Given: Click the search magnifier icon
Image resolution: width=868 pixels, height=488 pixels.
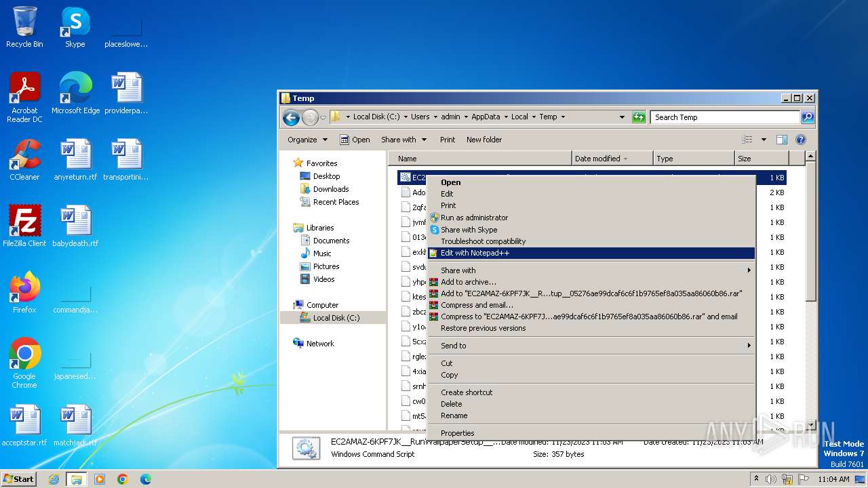Looking at the screenshot, I should pos(807,117).
